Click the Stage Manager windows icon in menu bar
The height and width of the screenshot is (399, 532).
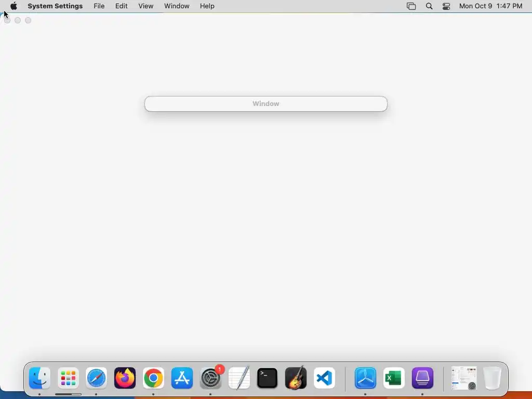pyautogui.click(x=411, y=6)
